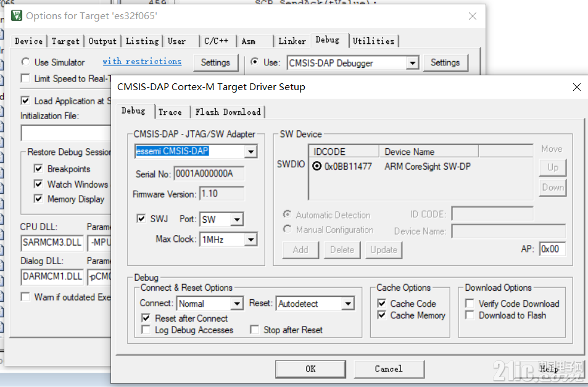Toggle Load Application at Startup checkbox
The height and width of the screenshot is (387, 588).
point(25,101)
